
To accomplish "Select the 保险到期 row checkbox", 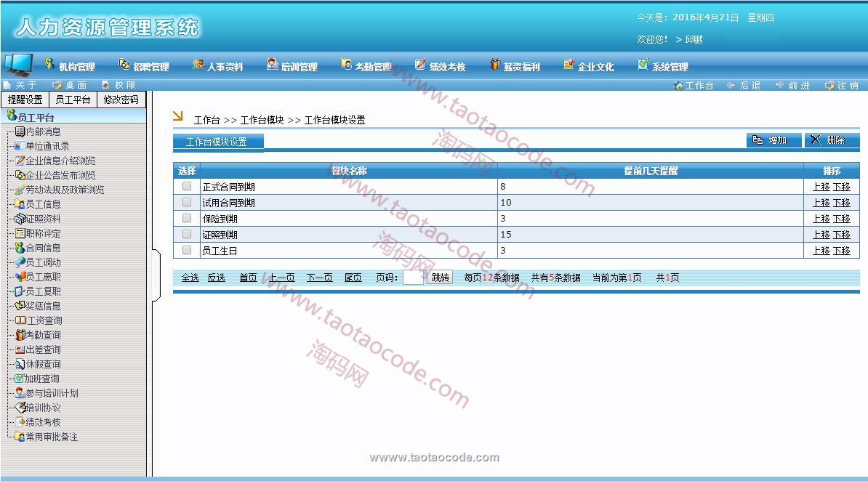I will pos(187,218).
